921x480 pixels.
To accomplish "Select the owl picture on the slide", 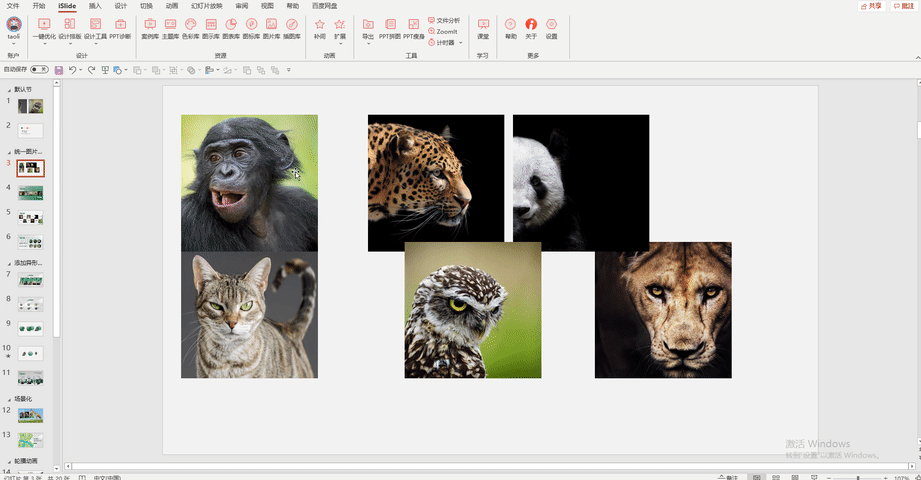I will (473, 310).
